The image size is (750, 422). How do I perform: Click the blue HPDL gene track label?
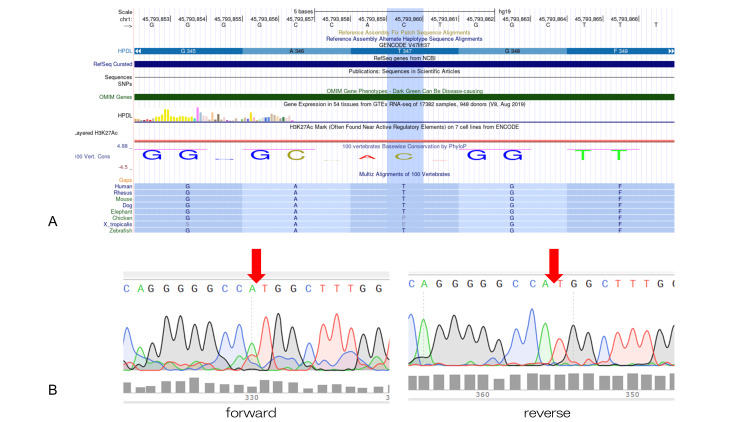tap(125, 51)
